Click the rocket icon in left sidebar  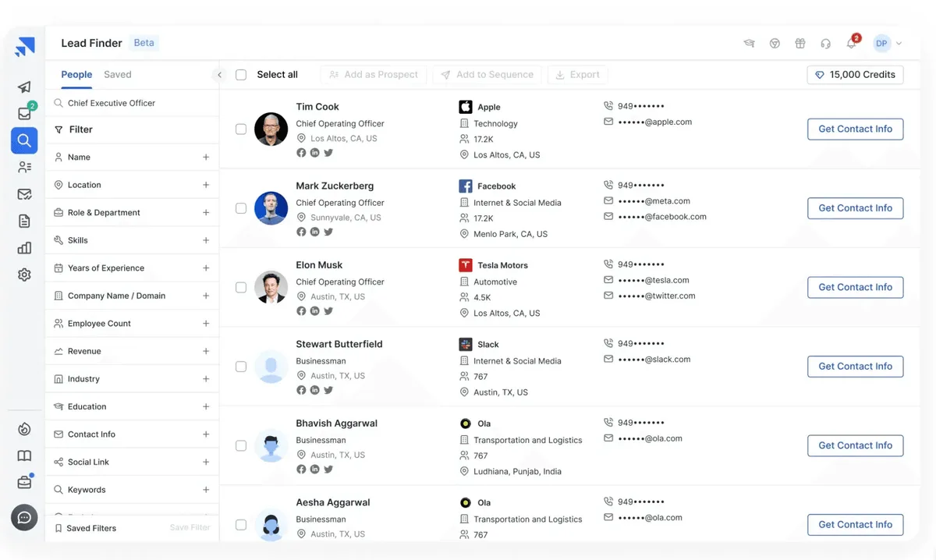24,87
